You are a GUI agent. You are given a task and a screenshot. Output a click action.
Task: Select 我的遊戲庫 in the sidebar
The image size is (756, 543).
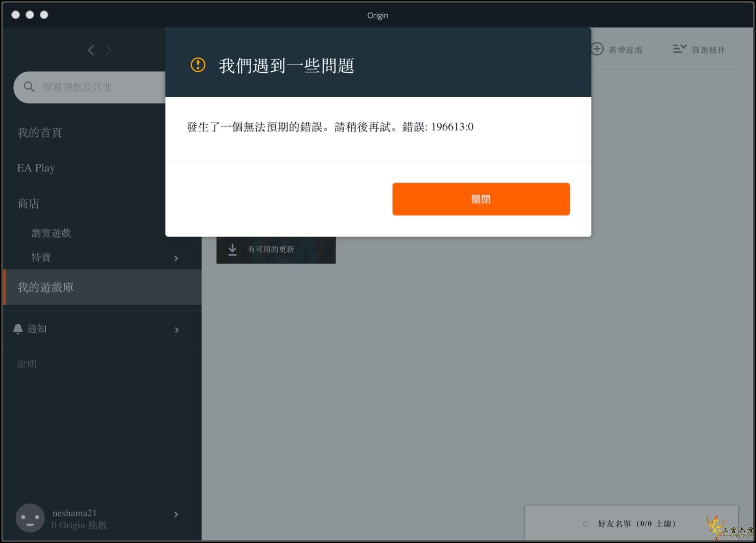pyautogui.click(x=102, y=287)
